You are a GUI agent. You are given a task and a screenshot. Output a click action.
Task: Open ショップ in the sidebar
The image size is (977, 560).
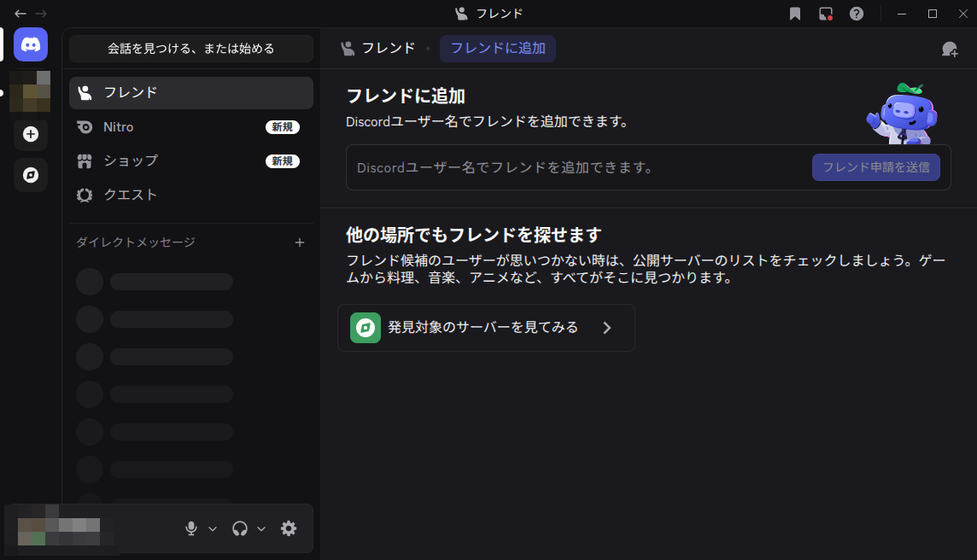(x=191, y=160)
